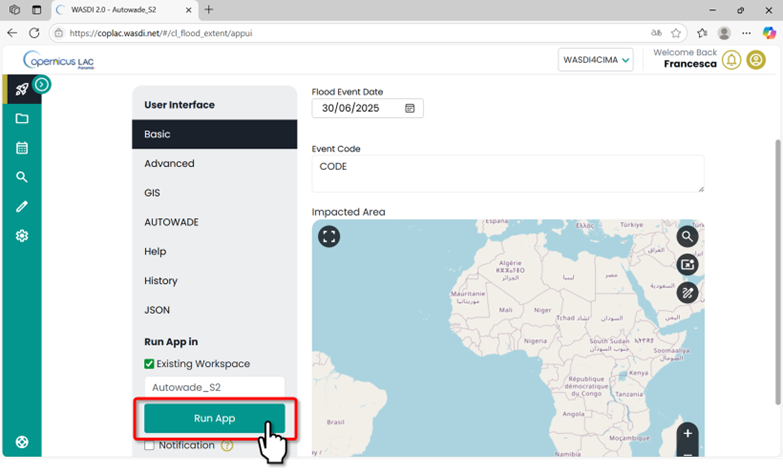The image size is (783, 472).
Task: Open the WASDI4CIMA dropdown
Action: pyautogui.click(x=595, y=60)
